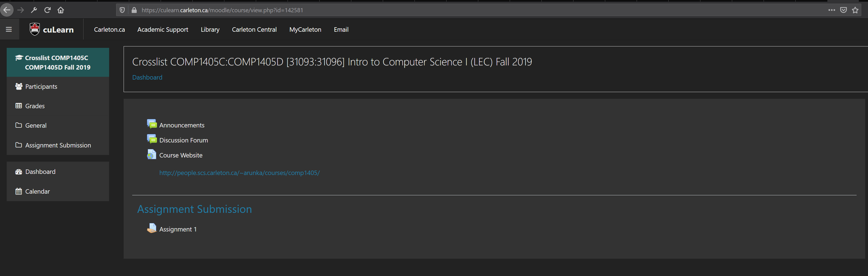The image size is (868, 276).
Task: Open the Carleton.ca menu link
Action: 109,29
